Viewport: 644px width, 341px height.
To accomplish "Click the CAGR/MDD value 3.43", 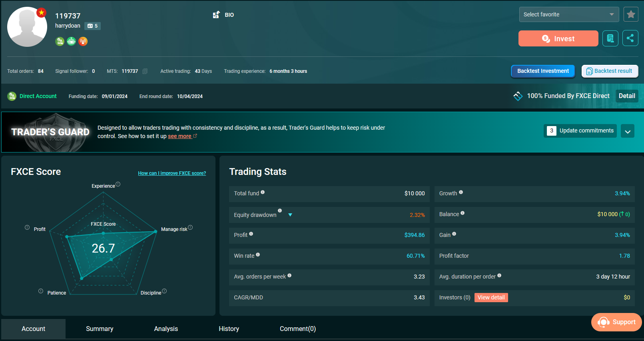I will click(419, 297).
